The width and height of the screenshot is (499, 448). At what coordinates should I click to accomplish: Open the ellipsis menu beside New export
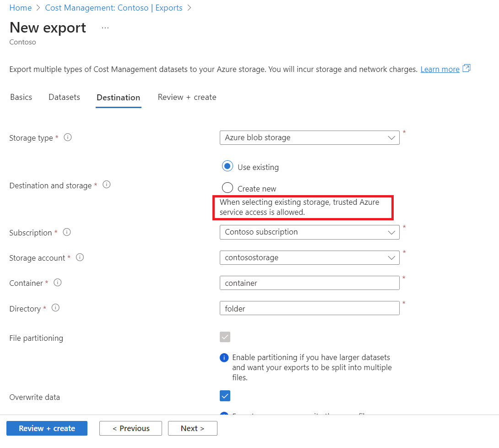coord(105,28)
